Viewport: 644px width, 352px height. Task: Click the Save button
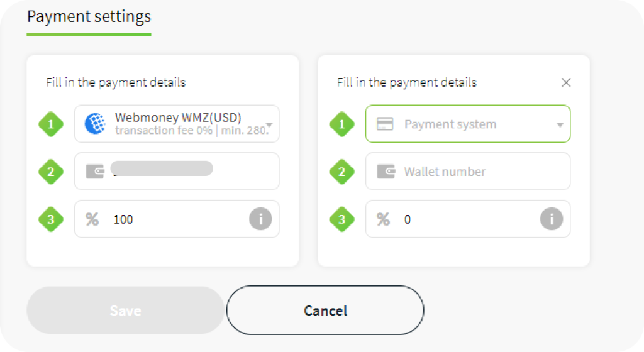click(x=125, y=310)
